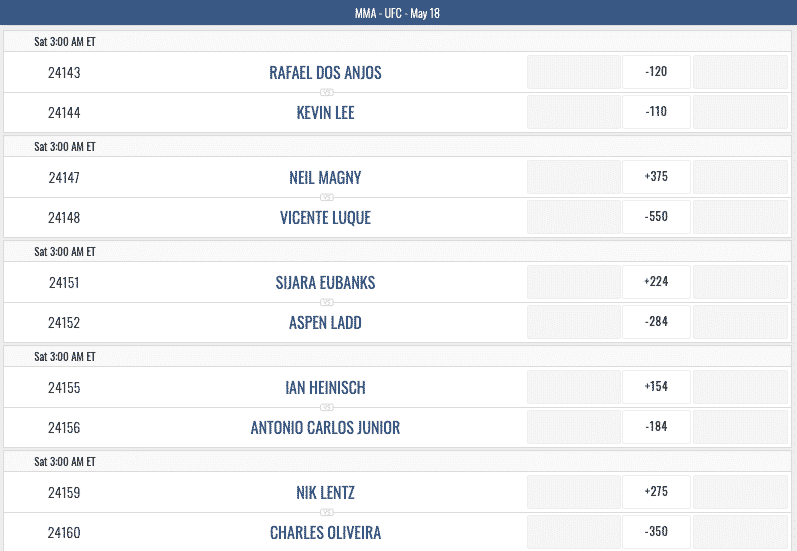797x551 pixels.
Task: Click the vs icon between Magny and Luque
Action: (327, 197)
